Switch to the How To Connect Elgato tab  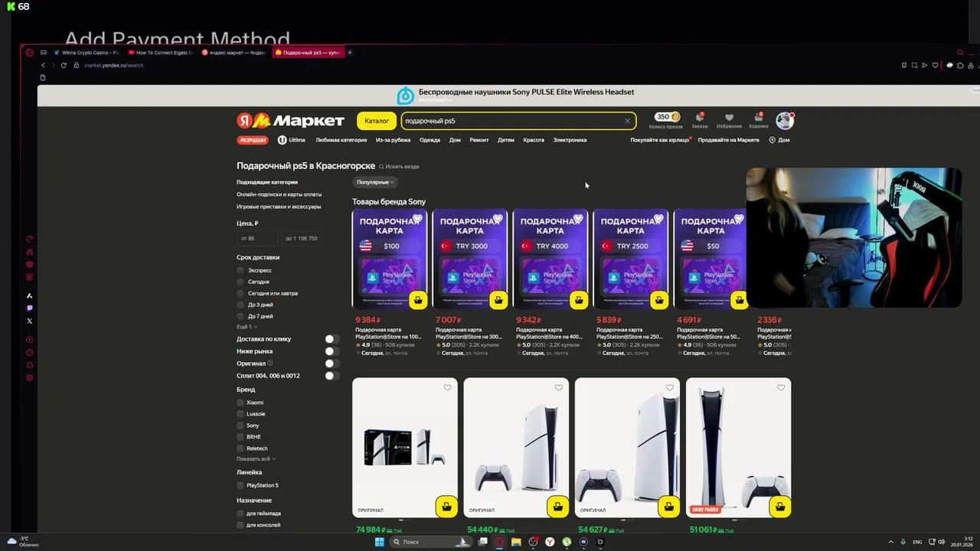[x=160, y=53]
